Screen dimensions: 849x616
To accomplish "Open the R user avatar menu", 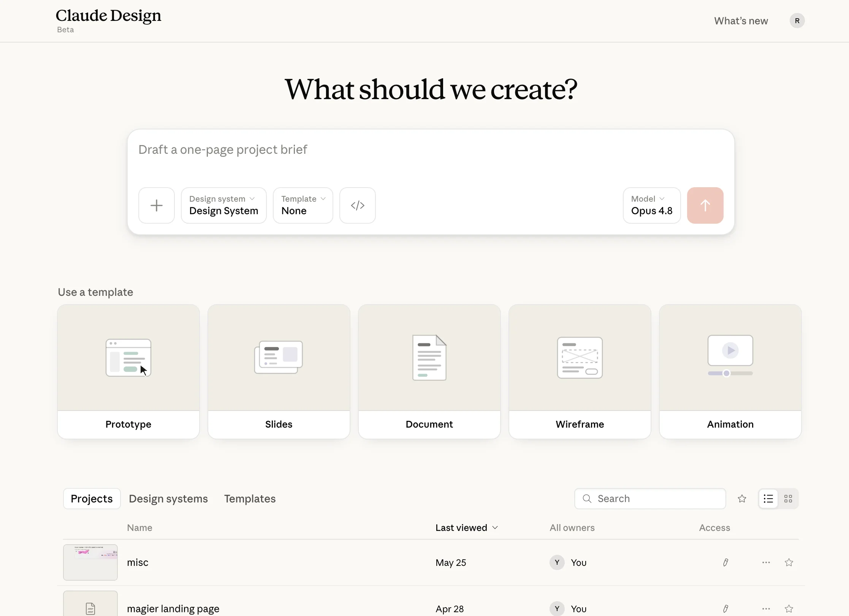I will [x=797, y=21].
